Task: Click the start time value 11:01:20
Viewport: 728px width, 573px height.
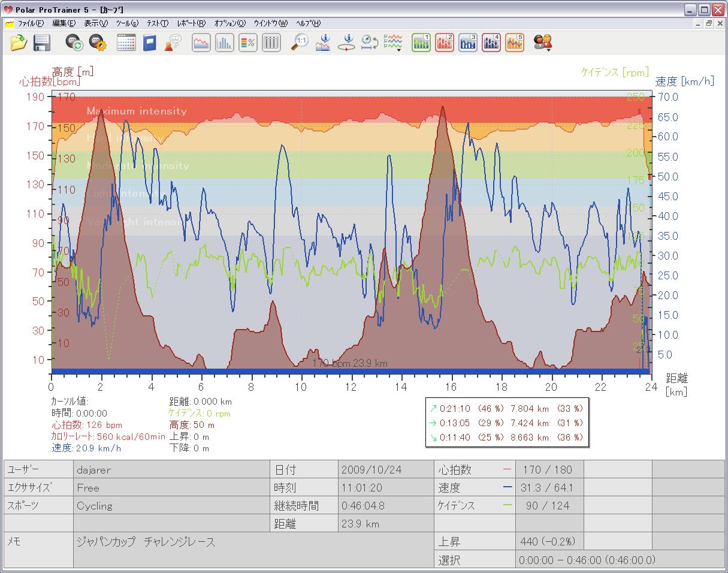Action: click(x=386, y=488)
